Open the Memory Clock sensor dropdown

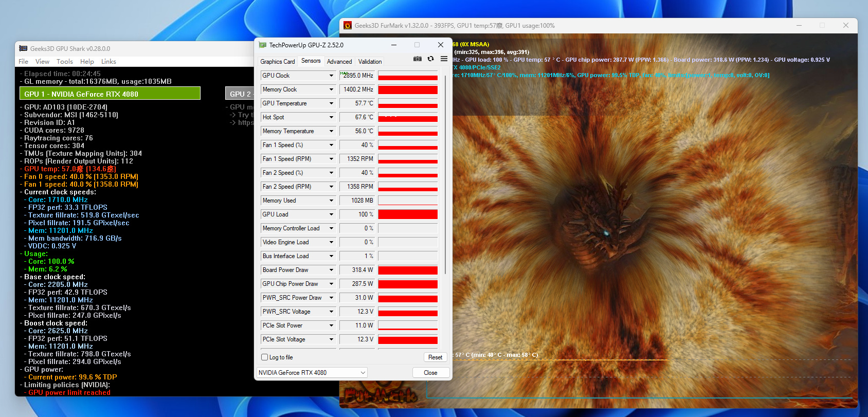(x=332, y=89)
